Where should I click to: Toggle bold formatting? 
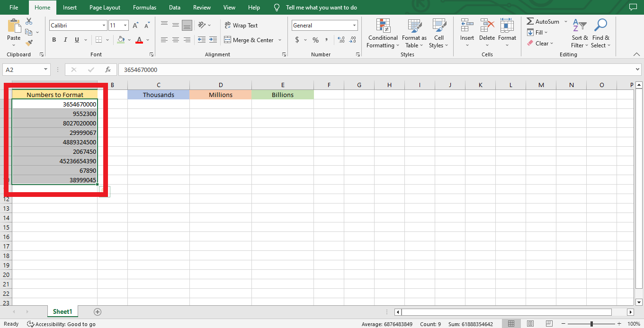(x=54, y=40)
